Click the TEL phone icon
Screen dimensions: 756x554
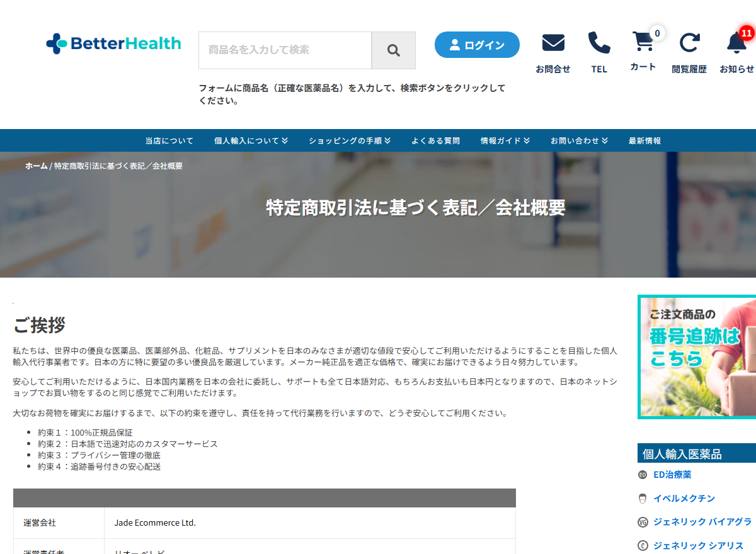pos(599,43)
